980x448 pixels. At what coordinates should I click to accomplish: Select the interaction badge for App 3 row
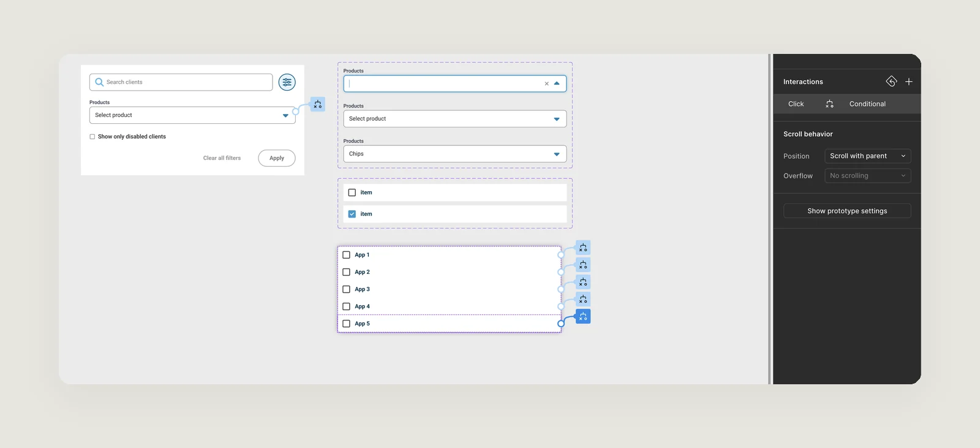click(x=583, y=282)
